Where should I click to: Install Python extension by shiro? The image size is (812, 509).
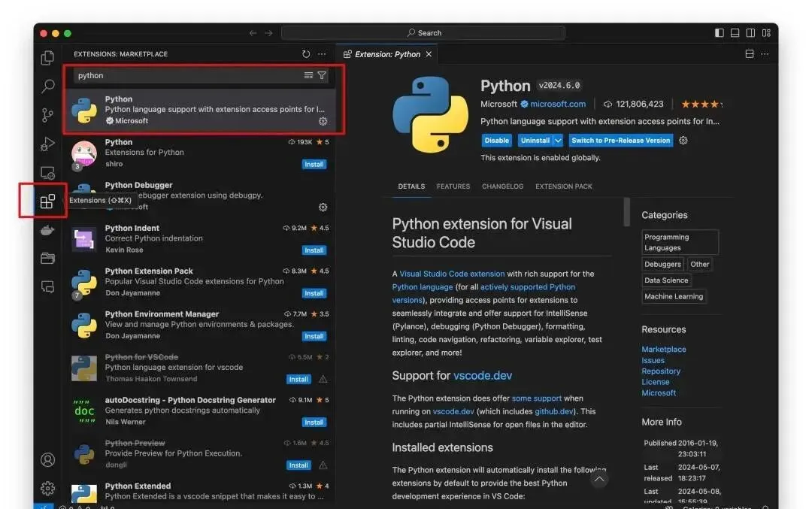point(314,164)
